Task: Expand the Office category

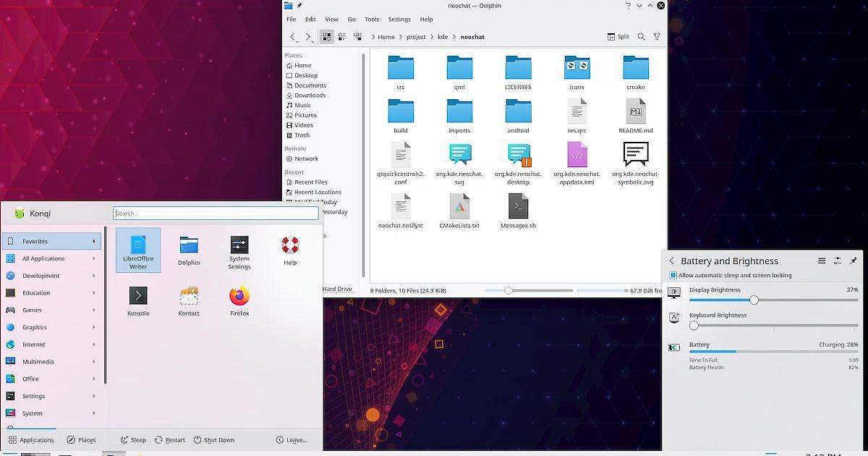Action: click(51, 379)
